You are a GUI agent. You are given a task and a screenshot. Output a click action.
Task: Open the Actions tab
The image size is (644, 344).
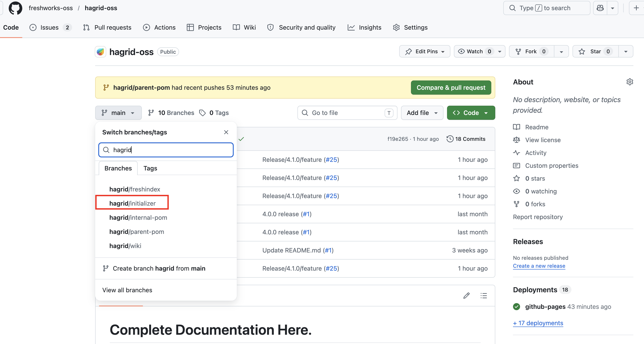click(159, 27)
